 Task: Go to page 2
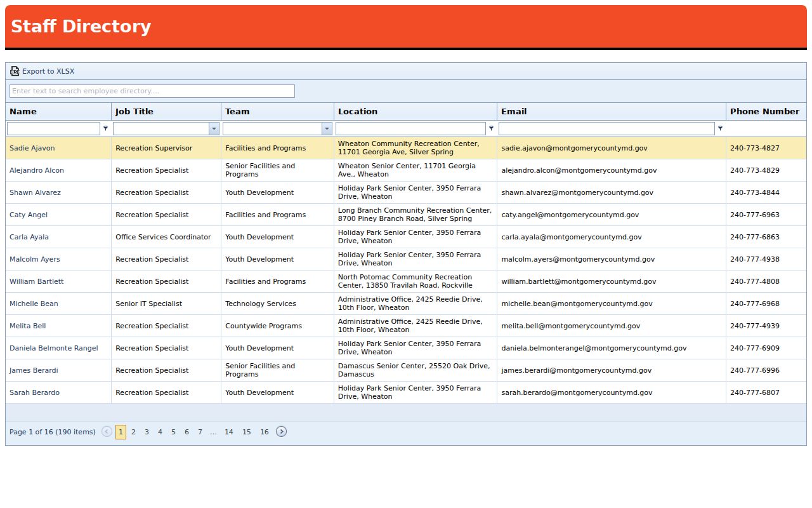(x=133, y=432)
